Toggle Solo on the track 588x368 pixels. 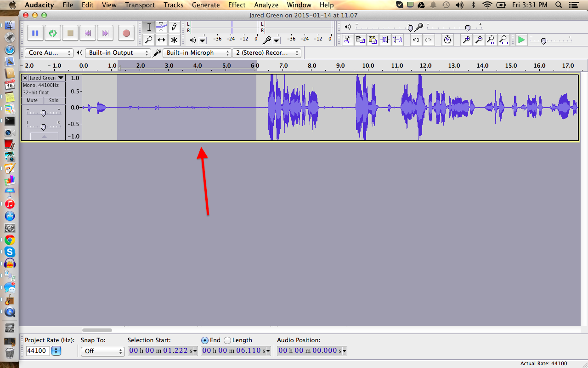point(54,100)
